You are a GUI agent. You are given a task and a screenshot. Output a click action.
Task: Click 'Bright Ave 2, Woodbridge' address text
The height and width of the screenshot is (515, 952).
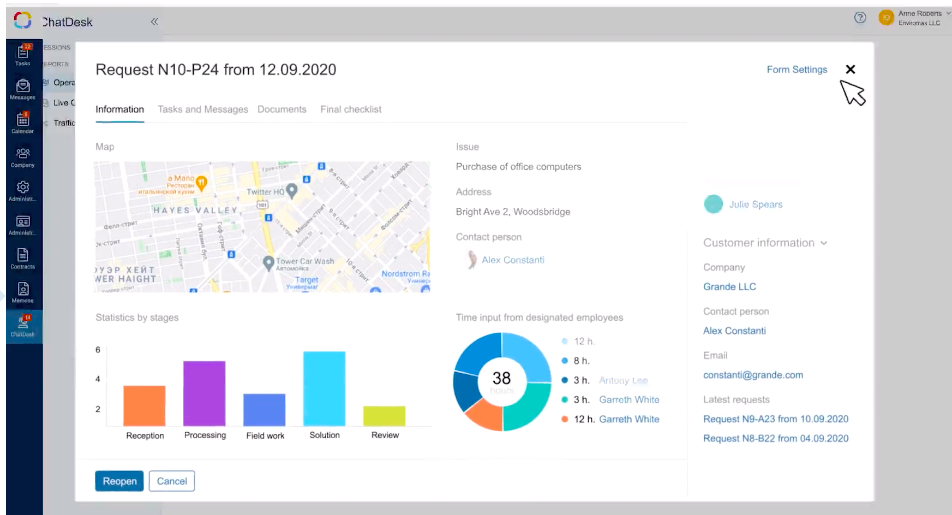click(x=513, y=212)
